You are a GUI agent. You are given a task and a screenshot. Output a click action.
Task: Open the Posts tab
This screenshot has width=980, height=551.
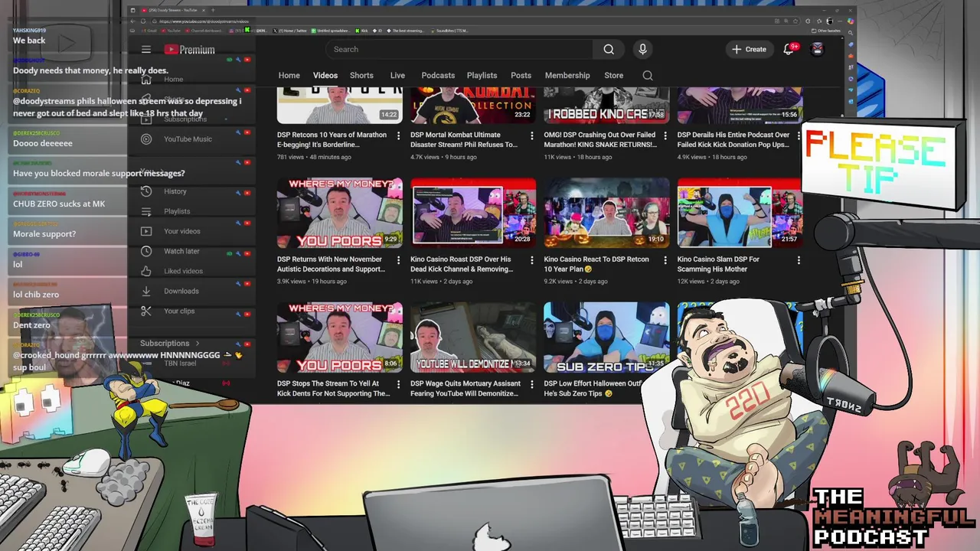click(x=521, y=76)
